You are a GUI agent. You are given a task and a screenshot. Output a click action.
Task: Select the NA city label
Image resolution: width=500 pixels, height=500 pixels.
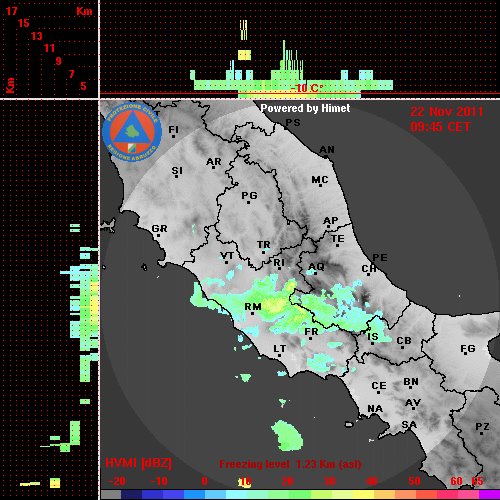(x=375, y=409)
